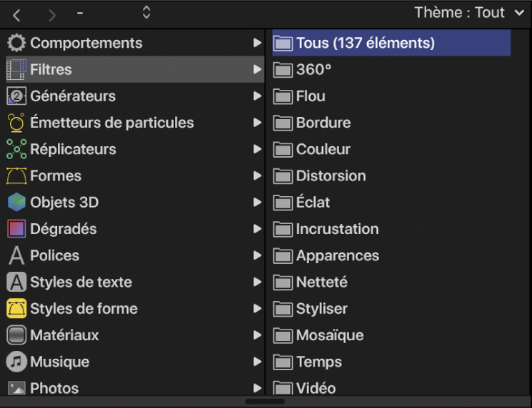Click the Objets 3D cube icon
Screen dimensions: 532x408
point(16,202)
